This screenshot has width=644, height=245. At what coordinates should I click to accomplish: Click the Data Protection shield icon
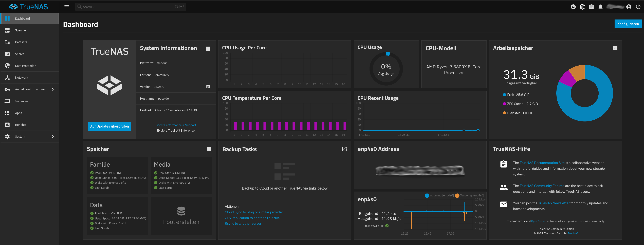pyautogui.click(x=7, y=66)
